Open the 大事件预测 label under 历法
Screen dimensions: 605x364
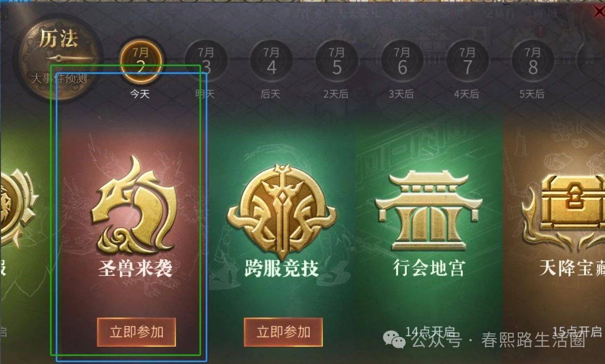pyautogui.click(x=59, y=78)
